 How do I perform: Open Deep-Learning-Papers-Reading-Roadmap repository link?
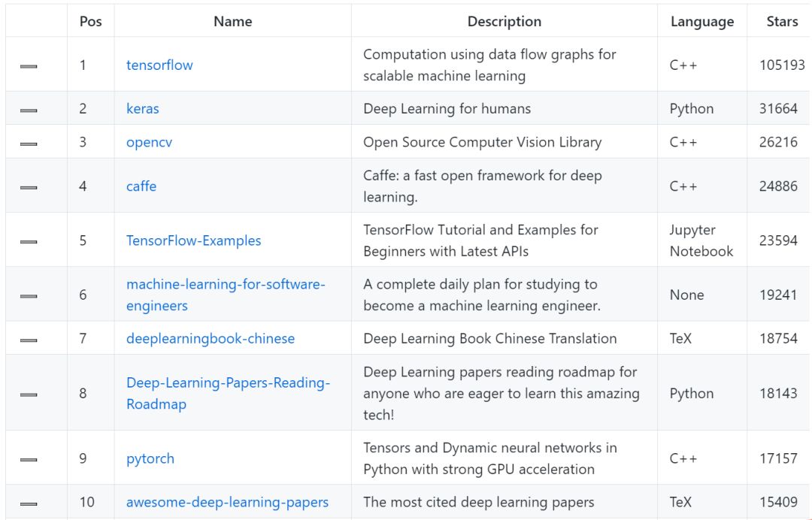click(228, 383)
